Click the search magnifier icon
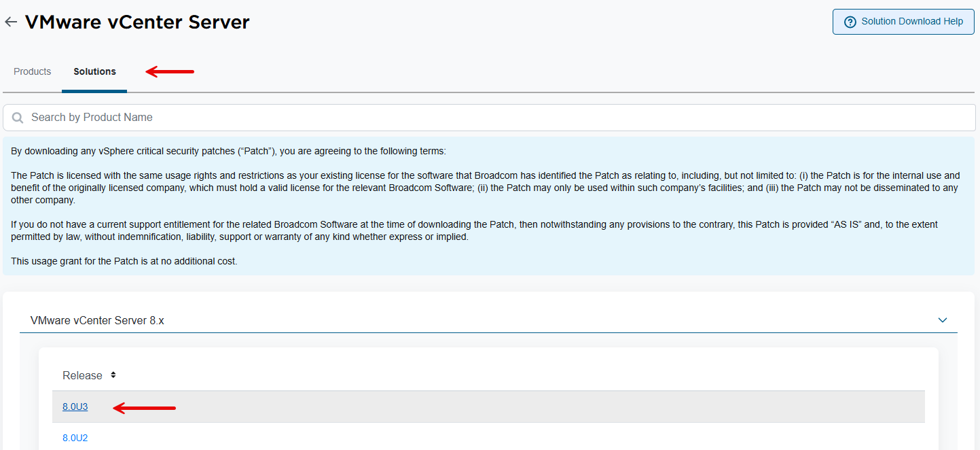The image size is (980, 450). [x=18, y=118]
